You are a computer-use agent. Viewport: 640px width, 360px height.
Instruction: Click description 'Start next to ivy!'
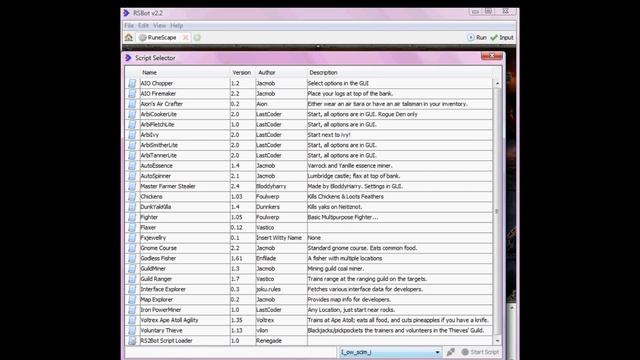point(329,135)
